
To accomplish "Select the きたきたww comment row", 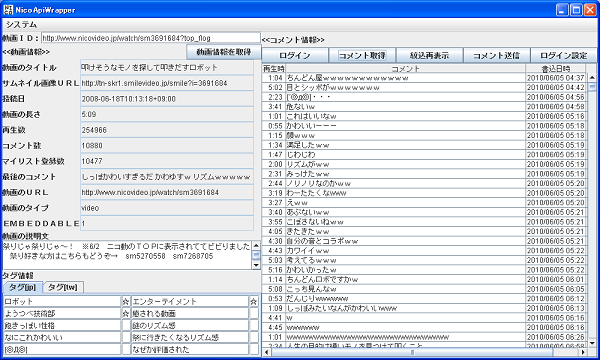I will tap(424, 231).
